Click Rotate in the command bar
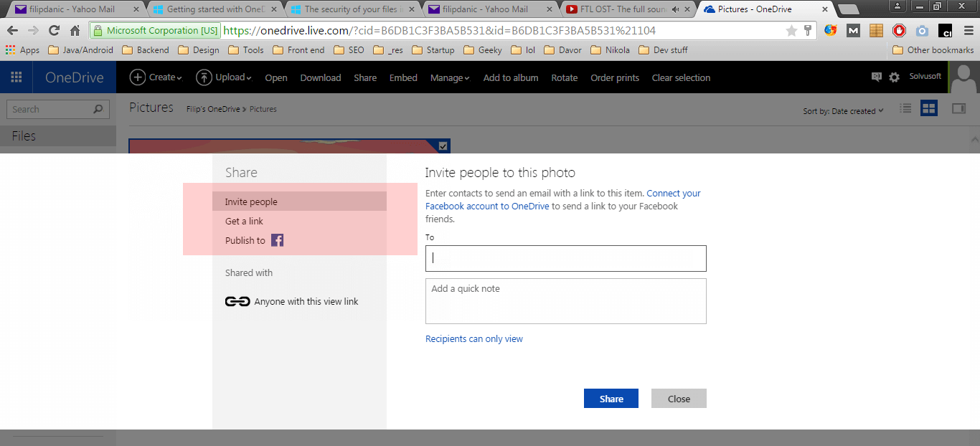The height and width of the screenshot is (446, 980). (x=565, y=77)
